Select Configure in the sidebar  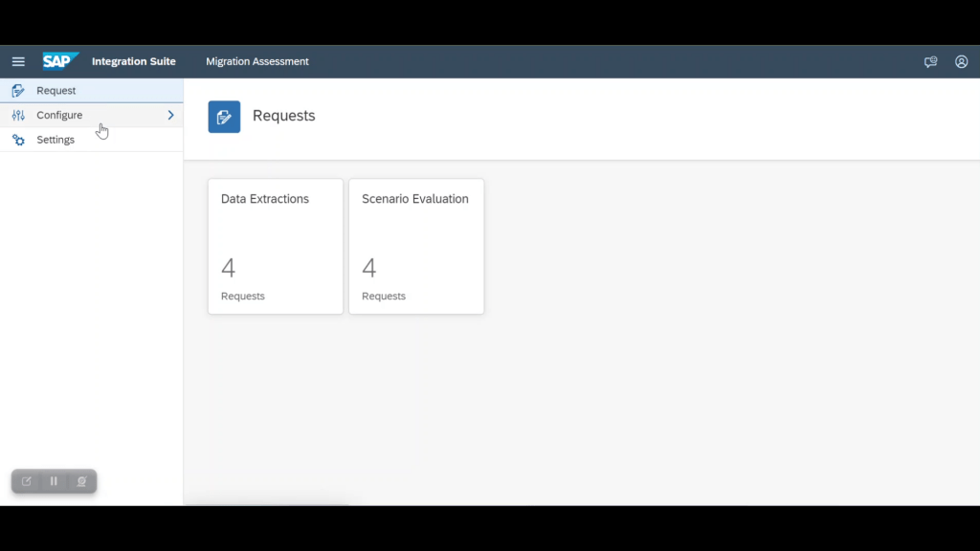click(x=91, y=115)
